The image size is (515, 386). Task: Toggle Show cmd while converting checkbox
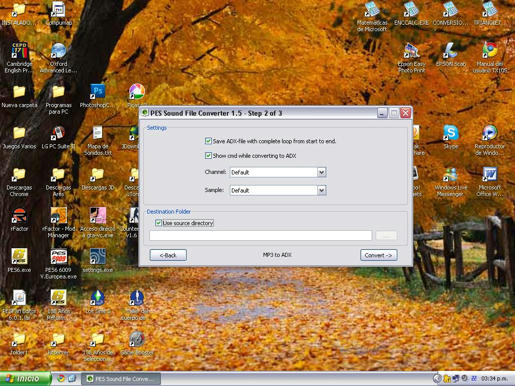[x=208, y=155]
